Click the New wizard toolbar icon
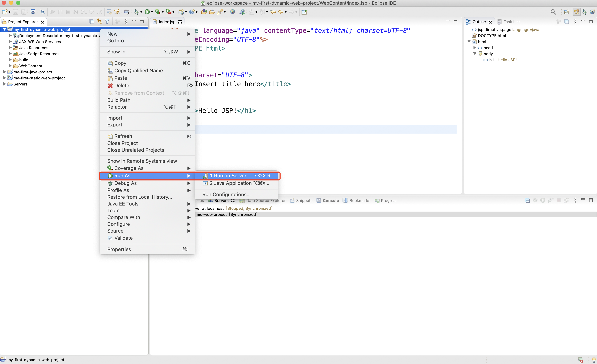Viewport: 597px width, 364px height. (4, 12)
